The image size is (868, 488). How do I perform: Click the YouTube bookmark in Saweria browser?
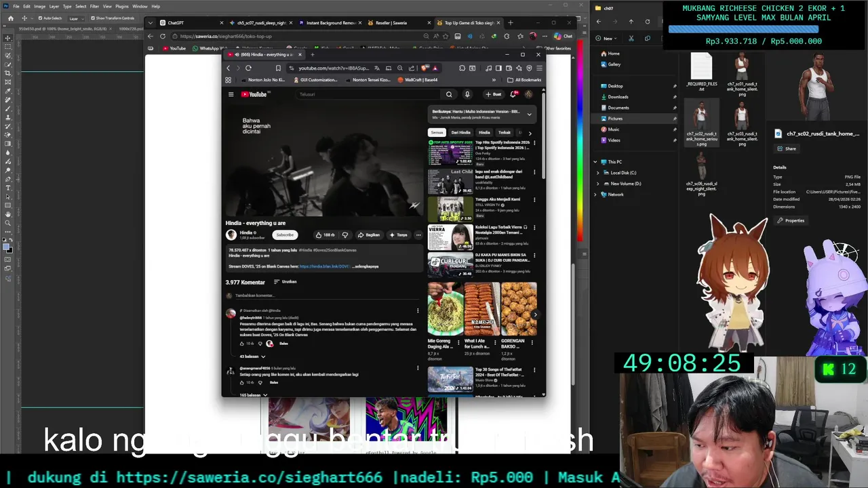point(174,48)
